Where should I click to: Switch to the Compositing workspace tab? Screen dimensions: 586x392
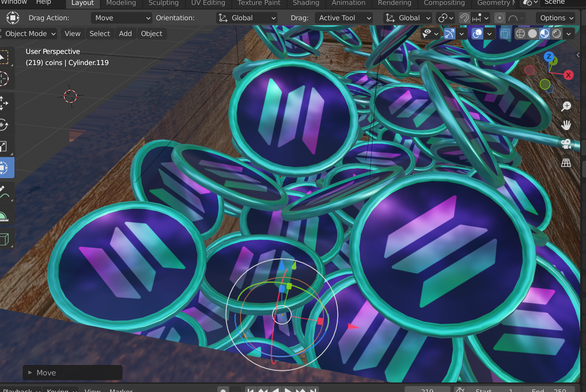coord(444,3)
